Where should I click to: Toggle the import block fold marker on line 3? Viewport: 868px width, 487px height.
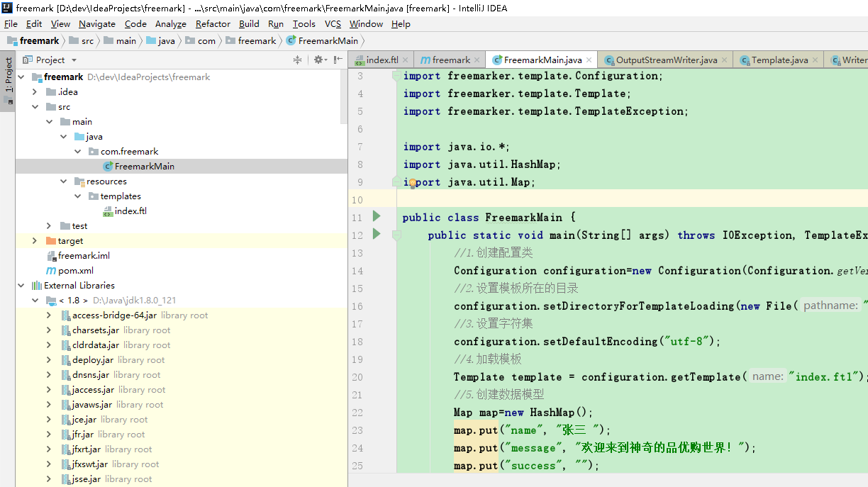tap(397, 76)
